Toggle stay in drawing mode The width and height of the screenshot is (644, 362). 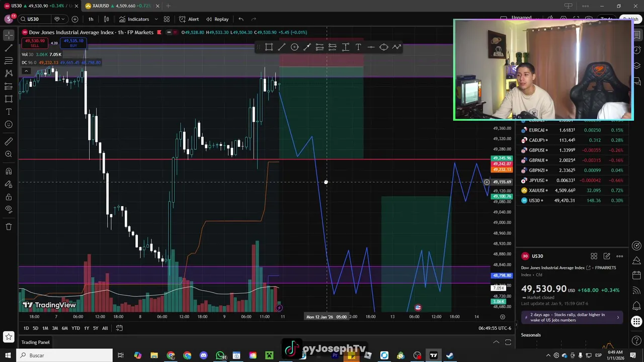pyautogui.click(x=9, y=184)
